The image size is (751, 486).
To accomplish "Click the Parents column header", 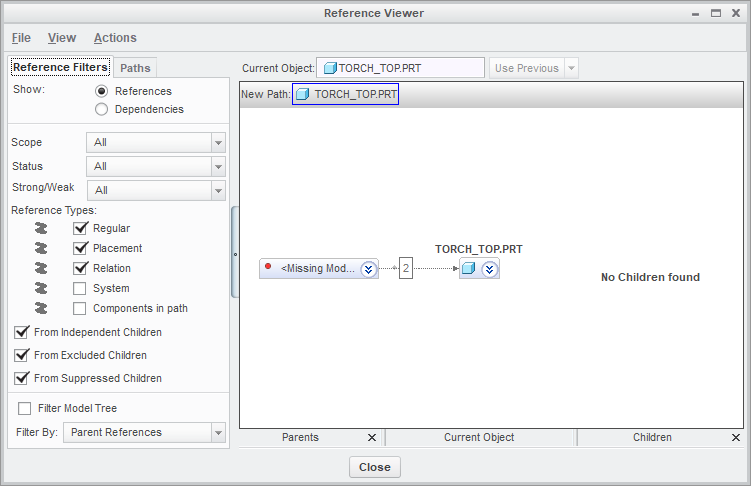I will [300, 437].
